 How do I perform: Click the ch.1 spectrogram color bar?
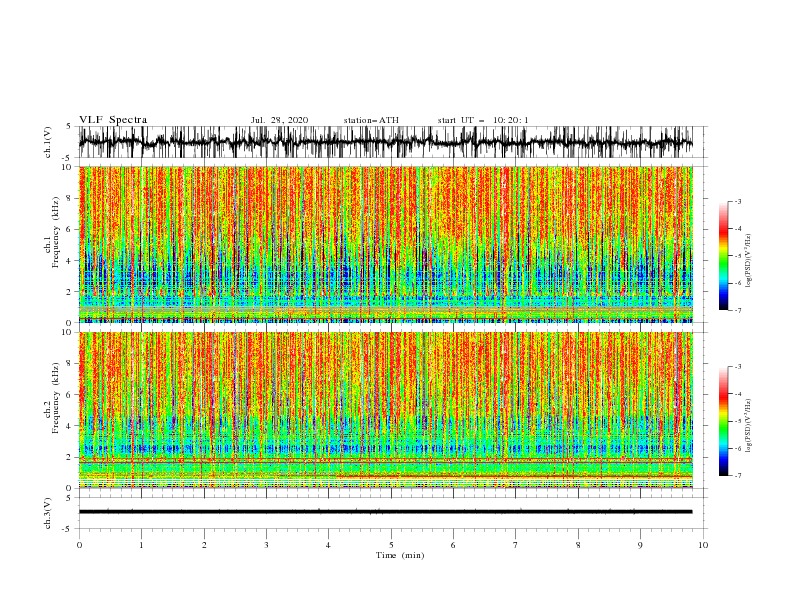723,256
